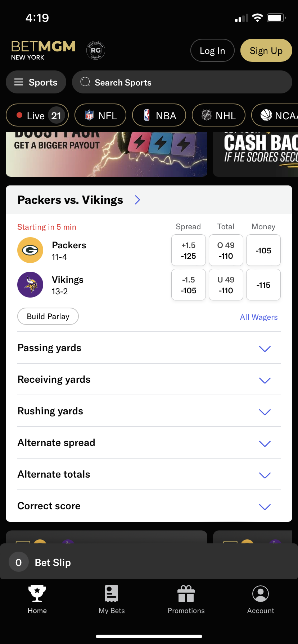Tap the Responsible Gaming RG badge
Viewport: 298px width, 644px height.
96,50
